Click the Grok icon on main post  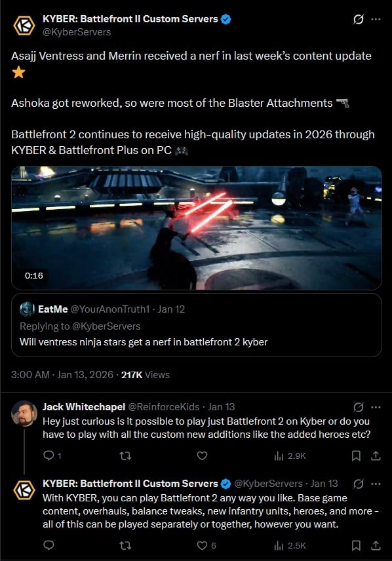[358, 19]
